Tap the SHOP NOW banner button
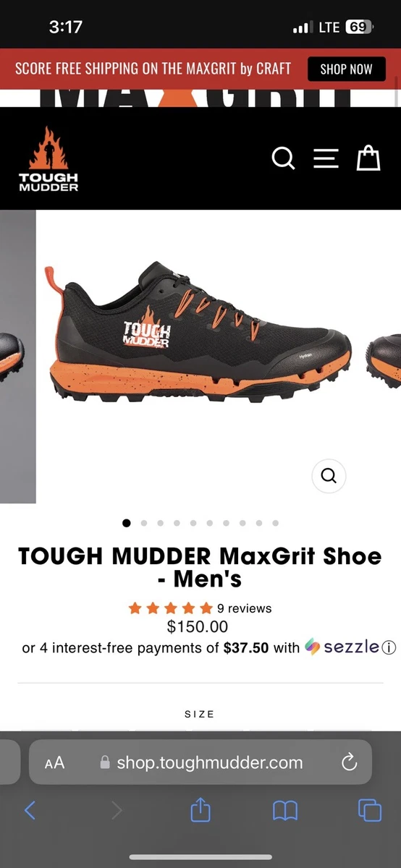The width and height of the screenshot is (401, 868). coord(346,69)
